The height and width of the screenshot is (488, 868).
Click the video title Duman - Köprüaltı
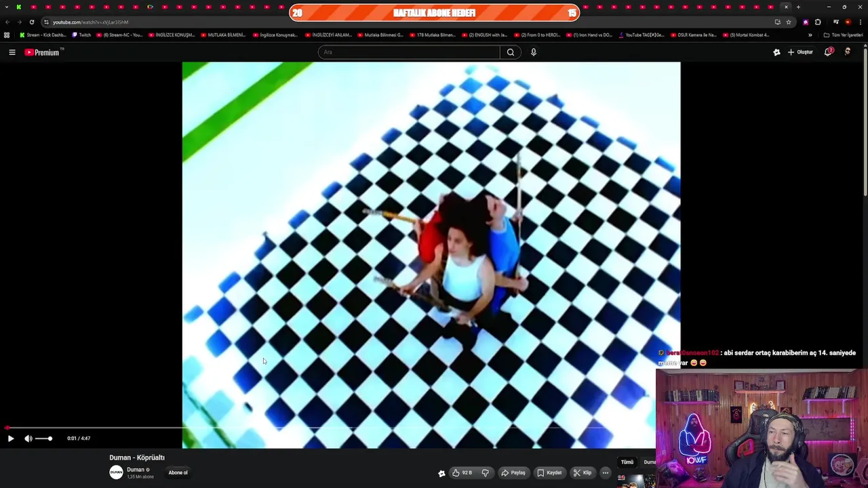pos(137,457)
